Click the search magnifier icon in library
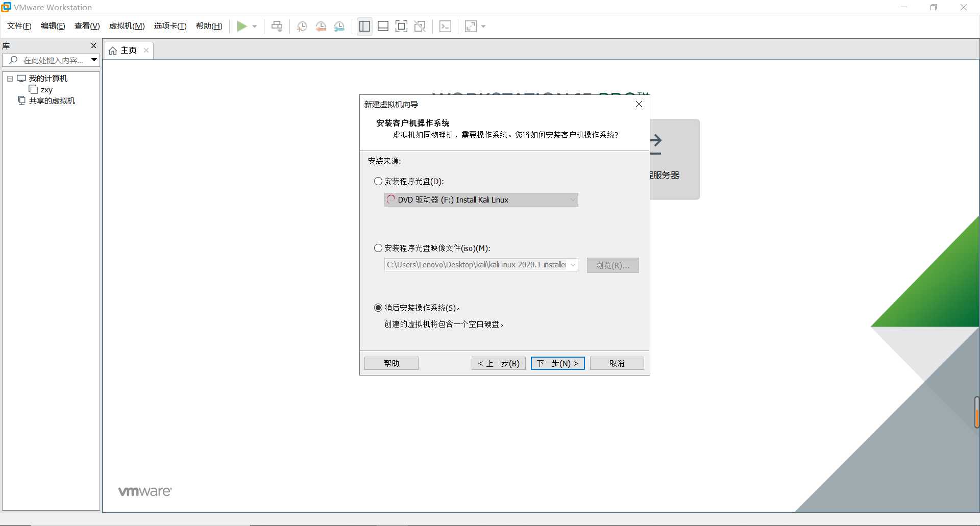980x526 pixels. click(x=14, y=60)
